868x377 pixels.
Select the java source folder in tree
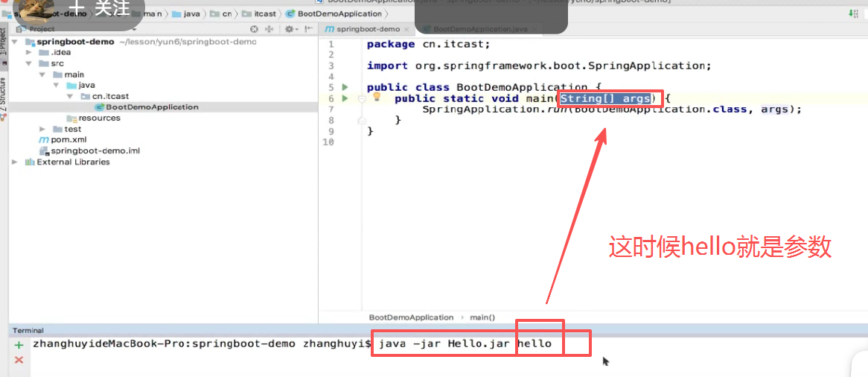coord(81,86)
